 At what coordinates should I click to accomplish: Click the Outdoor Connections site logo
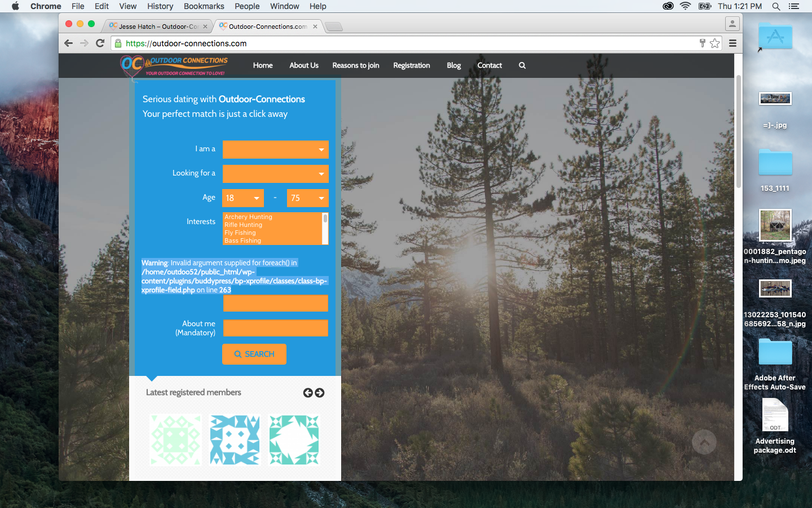coord(174,66)
